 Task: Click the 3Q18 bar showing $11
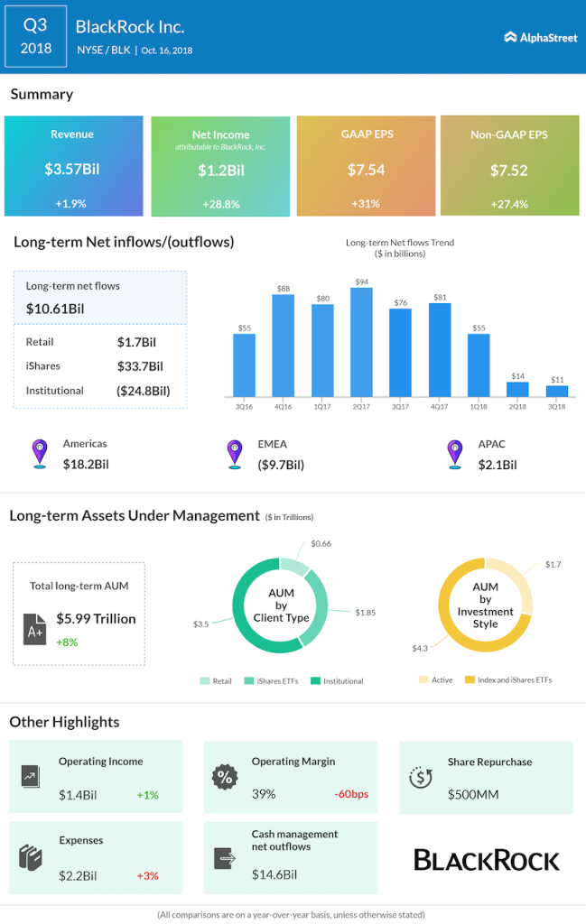coord(557,392)
